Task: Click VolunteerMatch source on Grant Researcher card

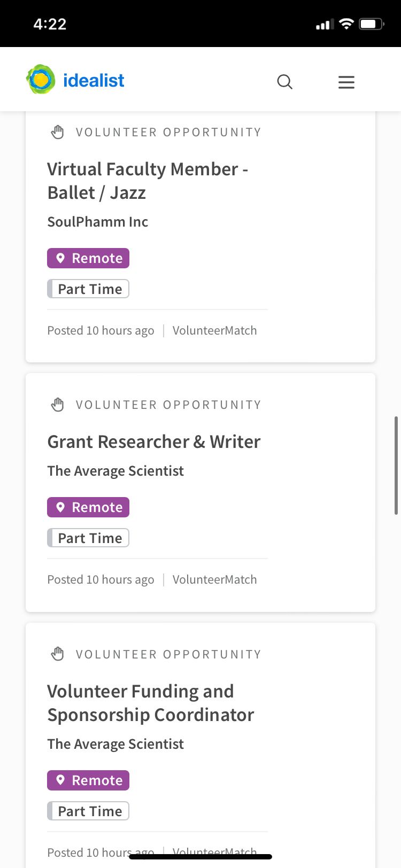Action: click(x=214, y=579)
